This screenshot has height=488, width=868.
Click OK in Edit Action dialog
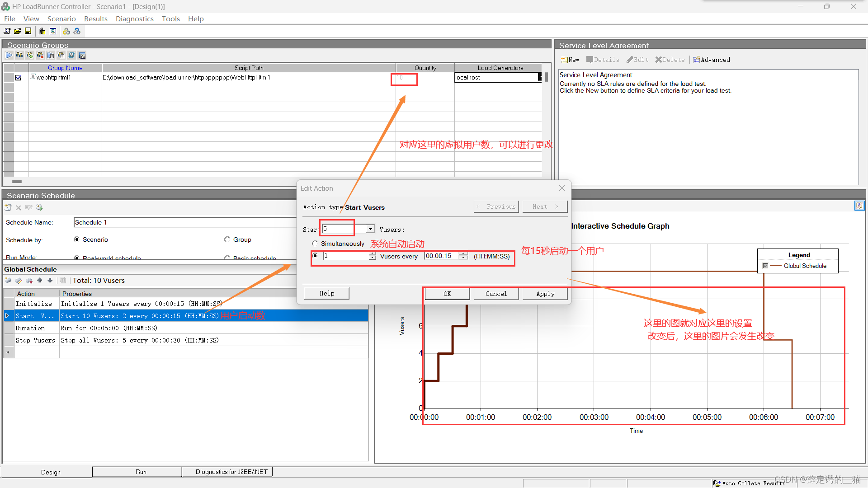[447, 294]
